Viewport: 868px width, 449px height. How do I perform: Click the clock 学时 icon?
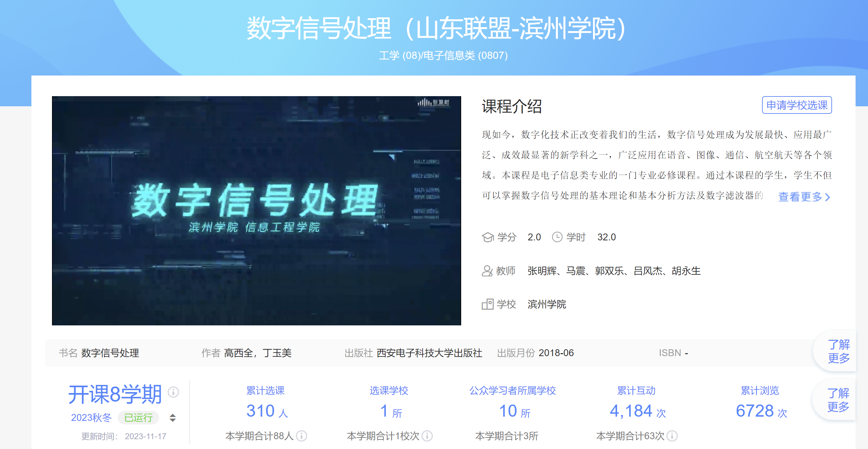point(557,237)
